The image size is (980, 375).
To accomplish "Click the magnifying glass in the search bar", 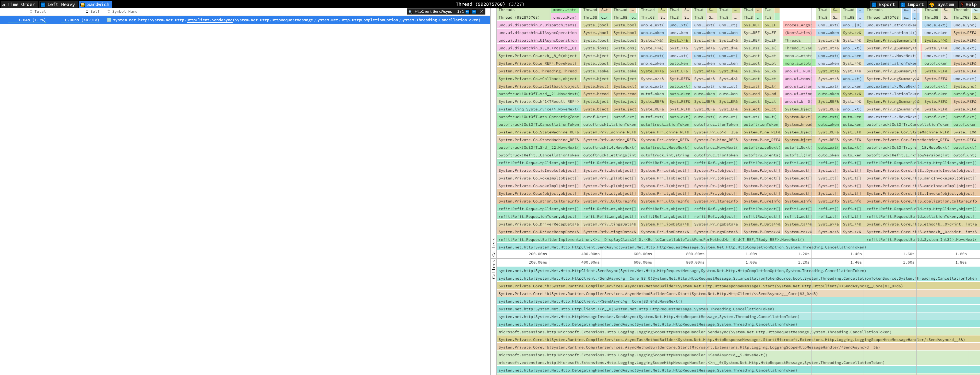I will 410,11.
